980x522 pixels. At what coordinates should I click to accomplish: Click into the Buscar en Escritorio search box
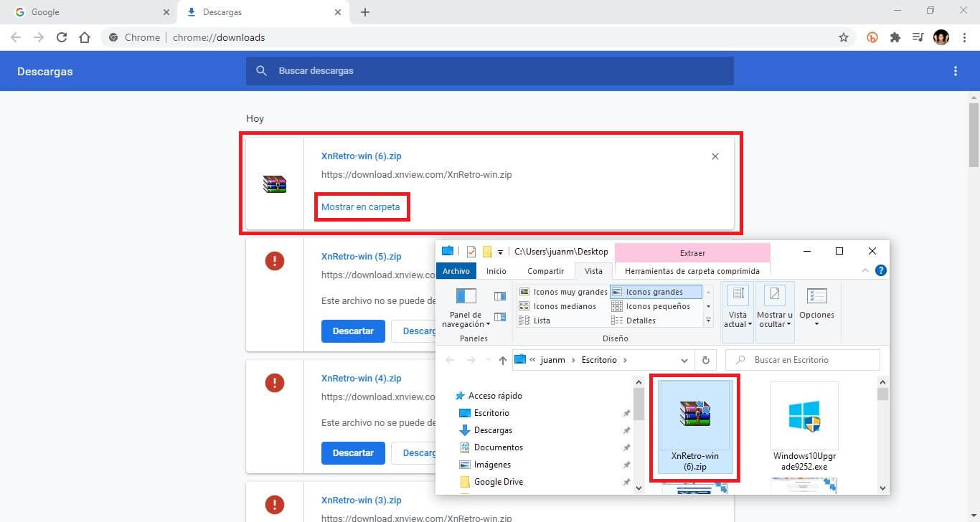[x=802, y=360]
